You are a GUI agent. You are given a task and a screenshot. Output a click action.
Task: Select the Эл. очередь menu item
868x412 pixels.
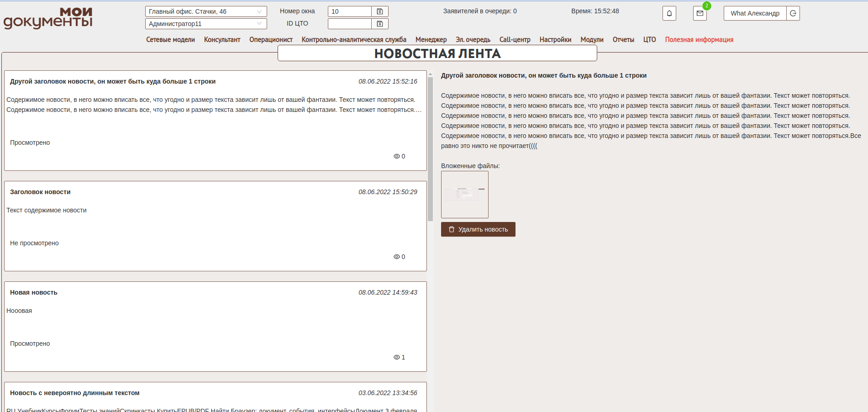[473, 40]
